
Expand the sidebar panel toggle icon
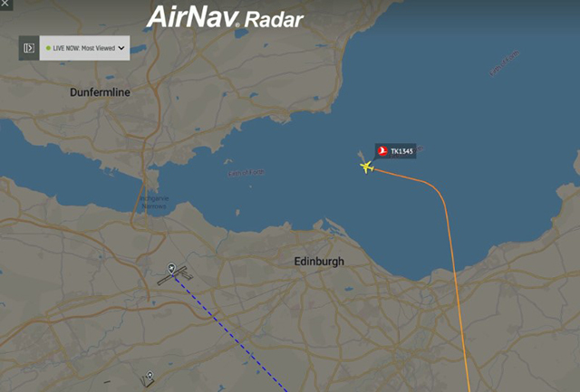tap(29, 48)
